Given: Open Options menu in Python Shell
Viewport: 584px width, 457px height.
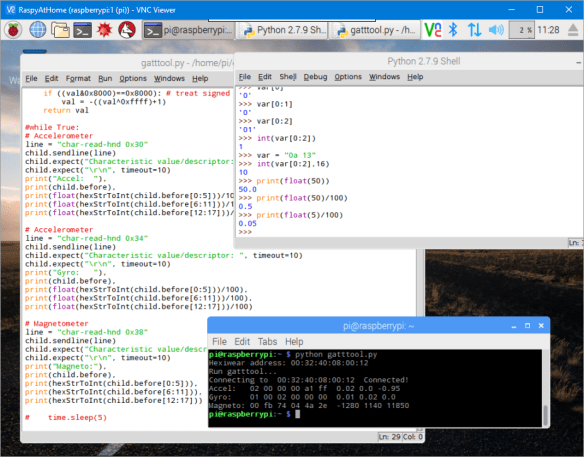Looking at the screenshot, I should pos(348,77).
